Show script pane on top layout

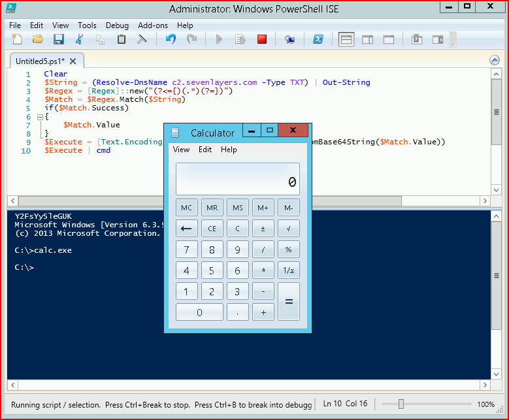346,39
